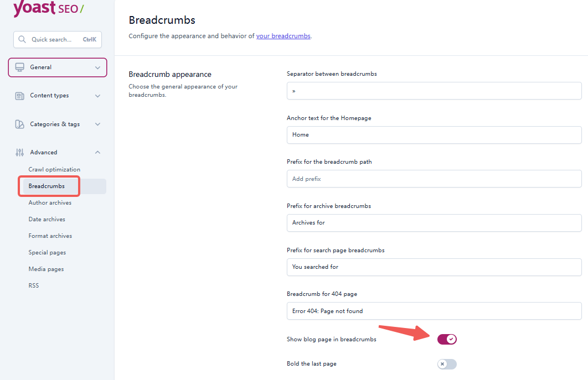The width and height of the screenshot is (588, 380).
Task: Select the Advanced settings sliders icon
Action: click(x=19, y=152)
